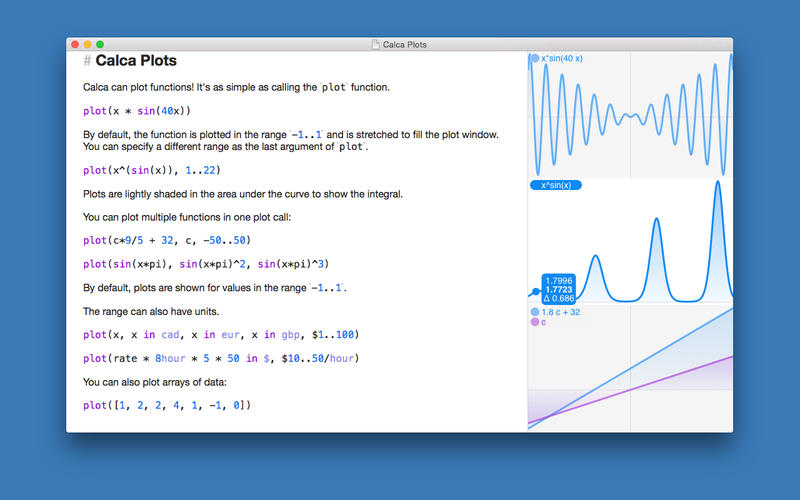The image size is (800, 500).
Task: Click the plot(x^(sin(x)), 1..22) expression
Action: click(x=152, y=170)
